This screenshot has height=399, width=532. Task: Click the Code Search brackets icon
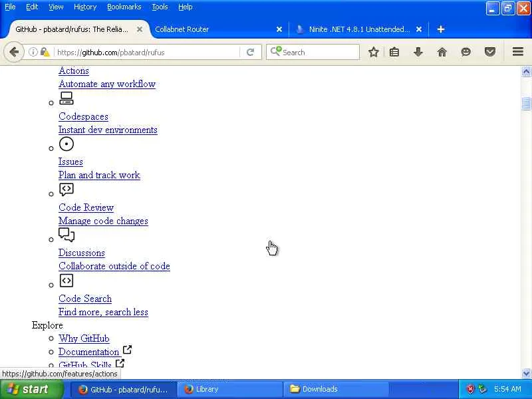pos(66,281)
